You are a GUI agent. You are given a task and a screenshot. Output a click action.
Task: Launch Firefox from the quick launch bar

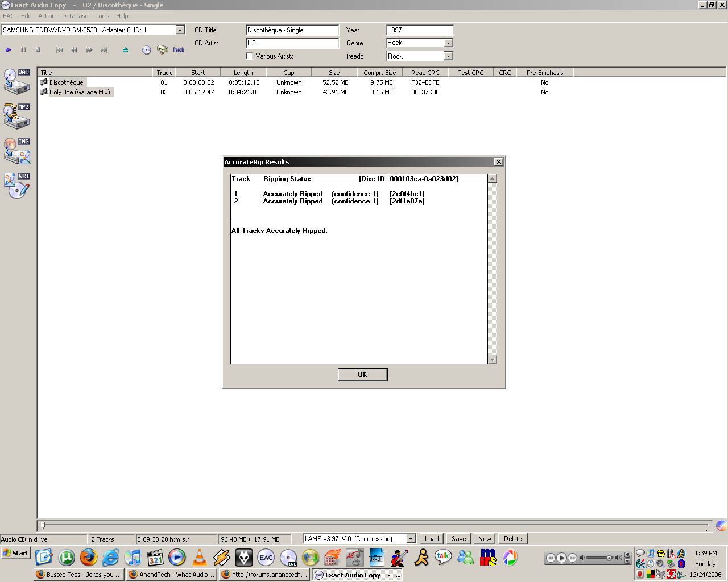pos(89,558)
